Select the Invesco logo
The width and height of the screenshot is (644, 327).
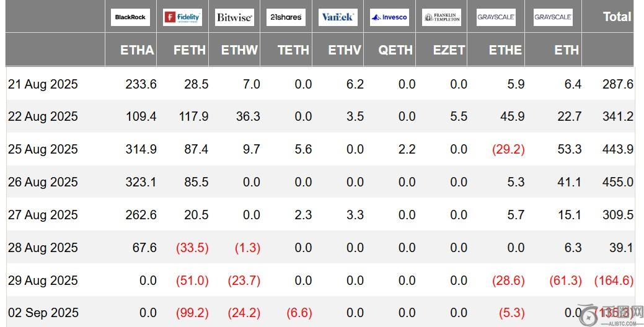click(x=389, y=17)
